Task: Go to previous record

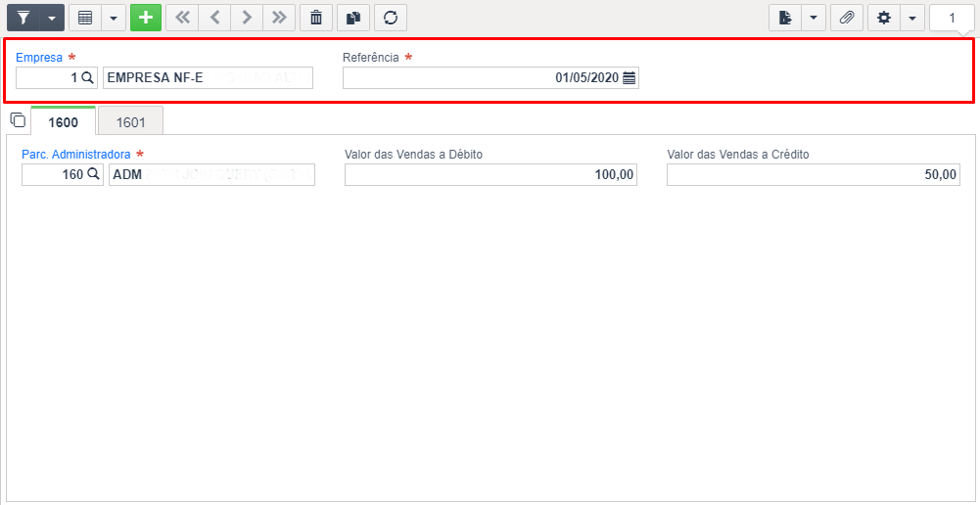Action: 215,18
